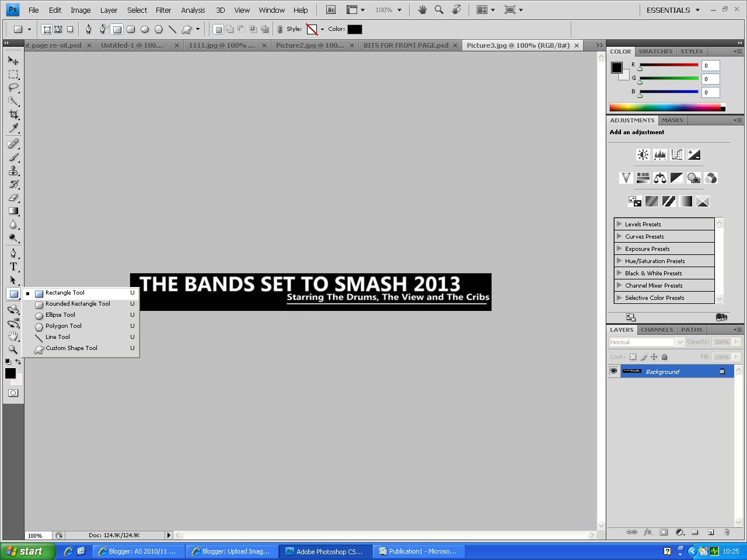Choose Custom Shape Tool from flyout

click(x=81, y=348)
